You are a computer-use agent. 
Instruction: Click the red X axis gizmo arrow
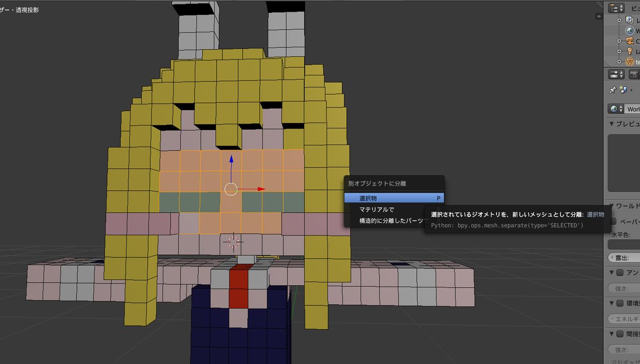tap(261, 189)
